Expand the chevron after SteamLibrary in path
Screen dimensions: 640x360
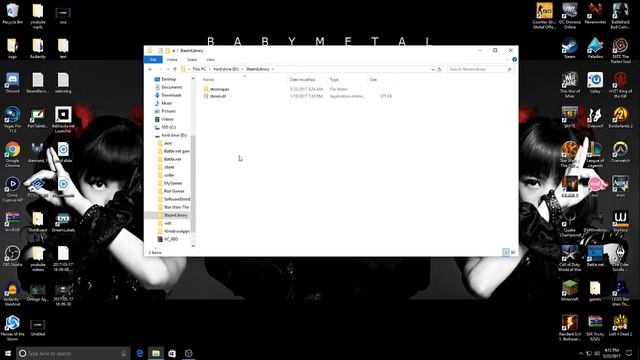(273, 69)
